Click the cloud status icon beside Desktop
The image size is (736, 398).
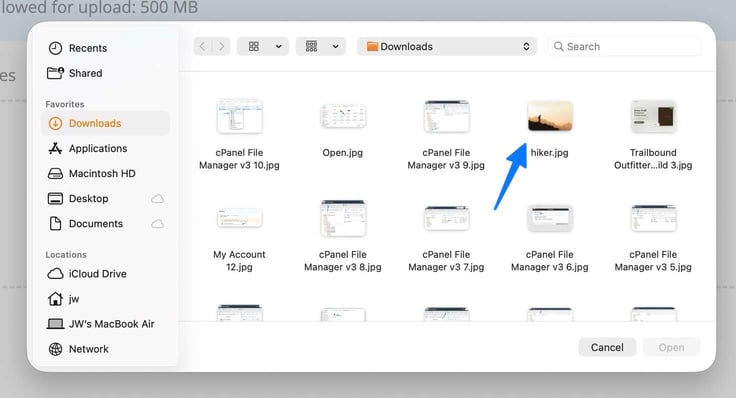click(158, 199)
